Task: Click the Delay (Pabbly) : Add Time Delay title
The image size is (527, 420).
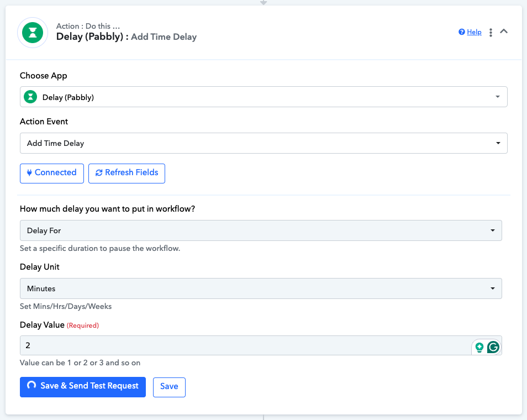Action: click(x=127, y=37)
